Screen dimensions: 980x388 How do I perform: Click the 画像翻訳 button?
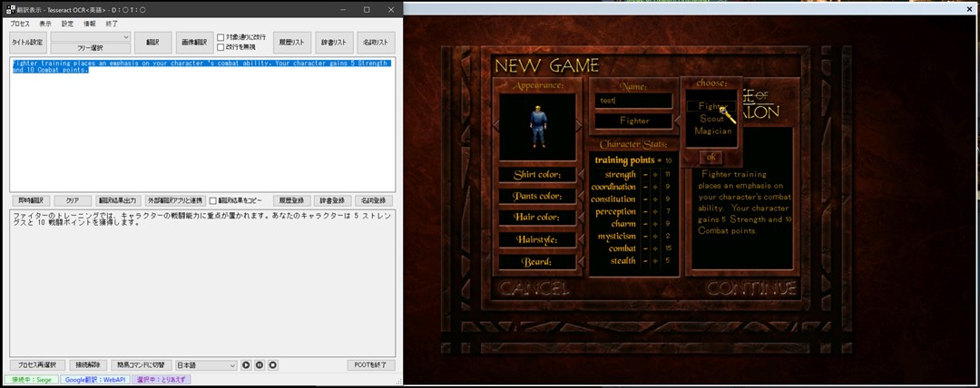[194, 42]
